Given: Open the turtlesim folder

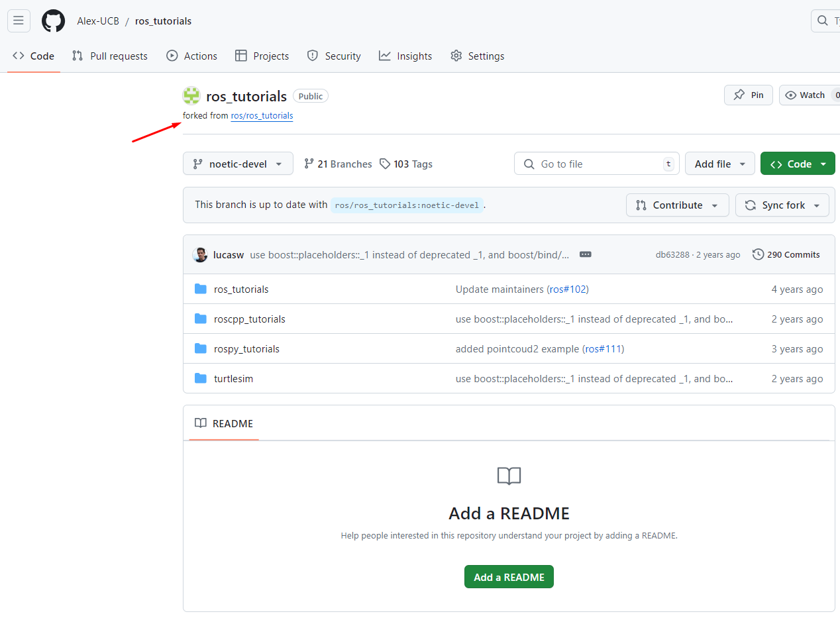Looking at the screenshot, I should [x=233, y=378].
